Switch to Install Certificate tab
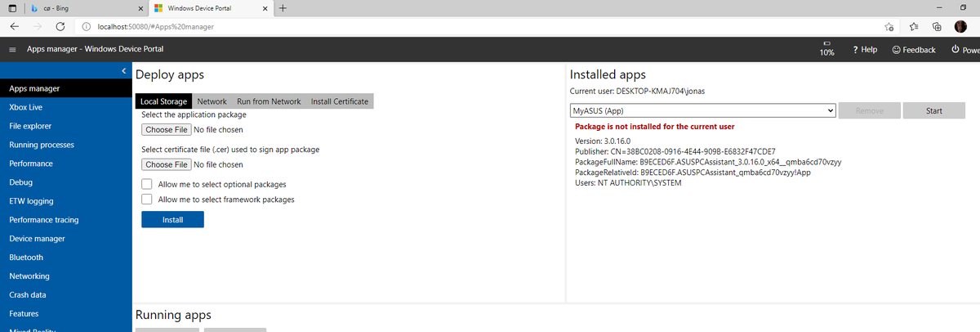 tap(340, 101)
